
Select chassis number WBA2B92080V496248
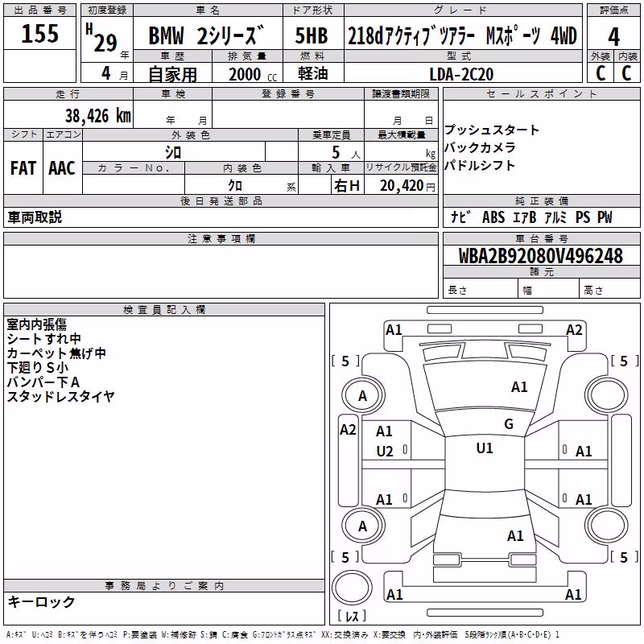tap(540, 256)
